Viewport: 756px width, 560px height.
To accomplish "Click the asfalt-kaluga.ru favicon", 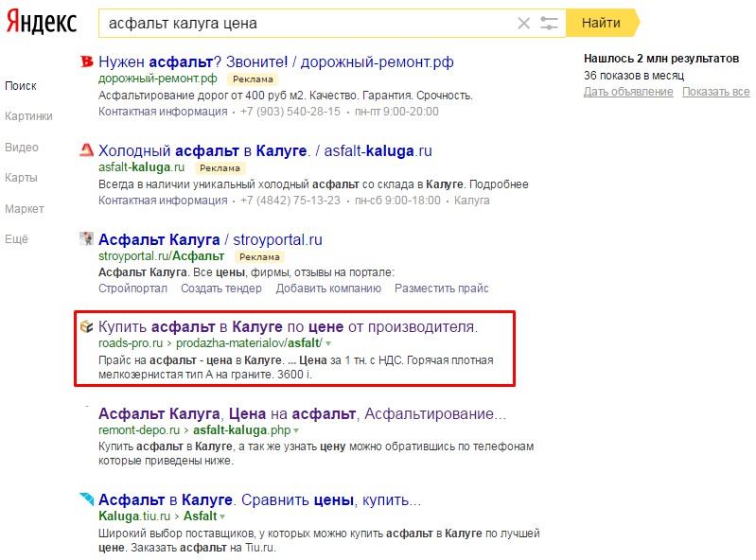I will pyautogui.click(x=86, y=150).
